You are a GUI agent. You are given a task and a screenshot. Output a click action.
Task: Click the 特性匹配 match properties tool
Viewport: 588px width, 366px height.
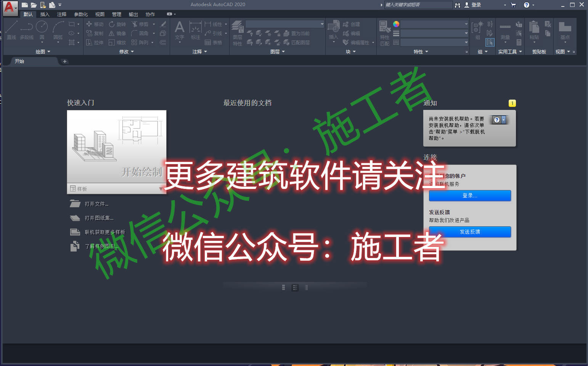point(385,33)
